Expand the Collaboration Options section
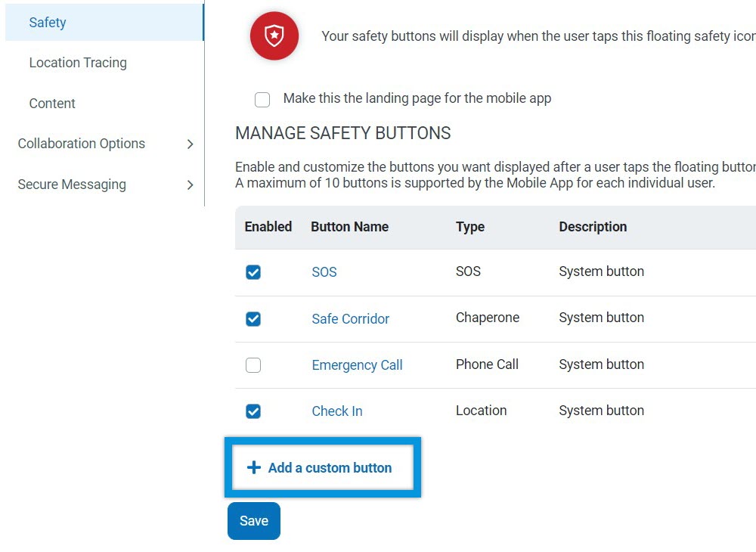The width and height of the screenshot is (756, 552). point(81,144)
